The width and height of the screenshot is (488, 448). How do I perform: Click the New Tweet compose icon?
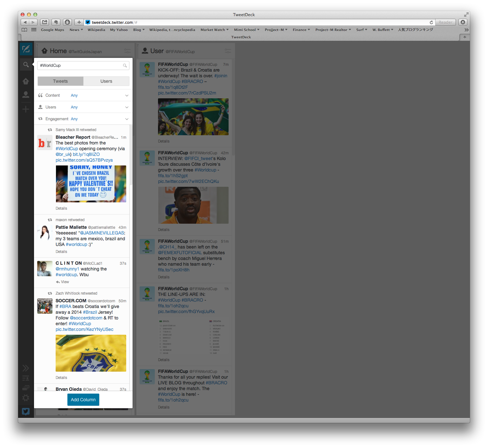coord(26,49)
